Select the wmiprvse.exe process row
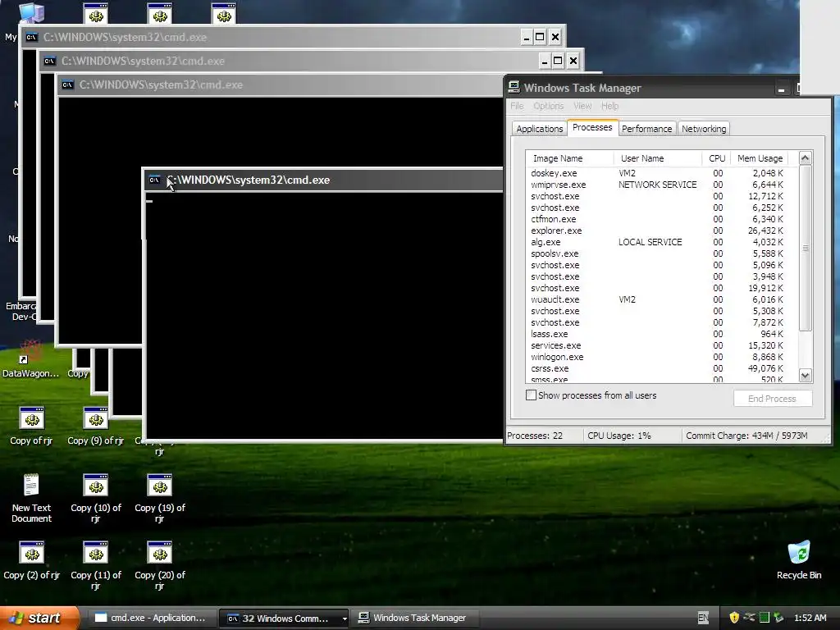The image size is (840, 630). coord(657,185)
